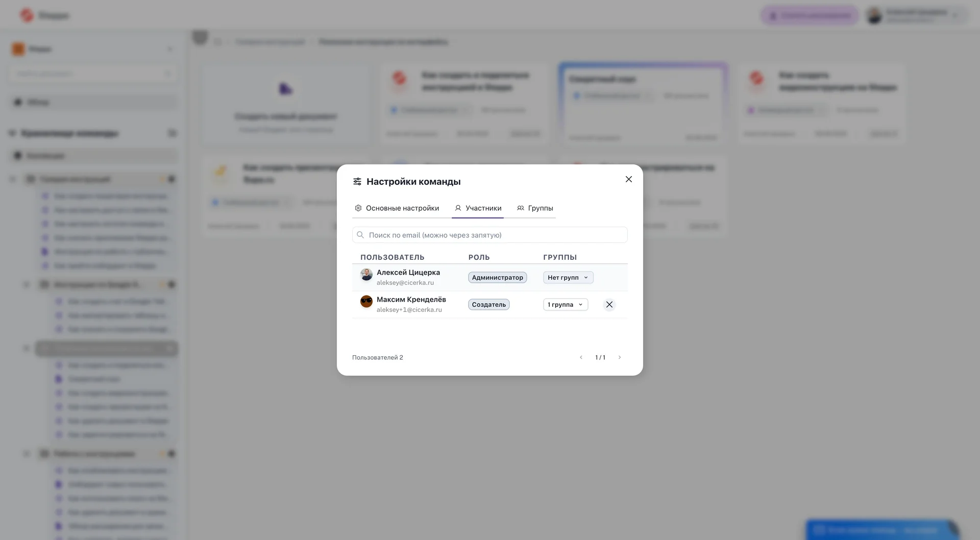Screen dimensions: 980x540
Task: Click the Создатель role badge
Action: [x=488, y=305]
